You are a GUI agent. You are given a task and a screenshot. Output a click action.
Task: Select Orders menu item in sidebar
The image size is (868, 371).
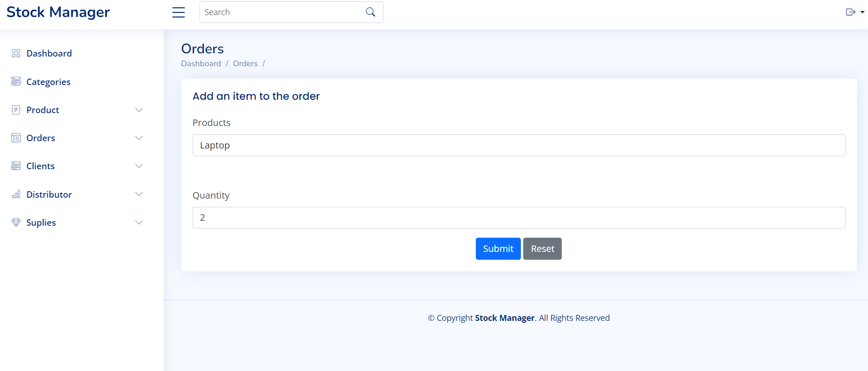click(41, 138)
